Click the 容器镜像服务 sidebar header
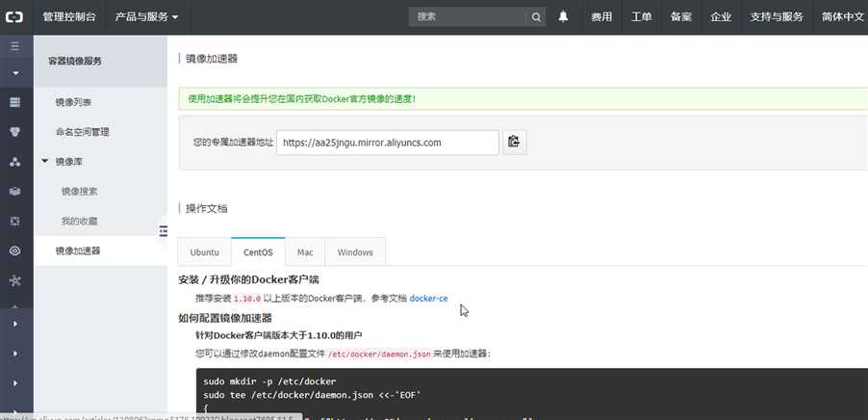The width and height of the screenshot is (868, 420). [x=100, y=62]
